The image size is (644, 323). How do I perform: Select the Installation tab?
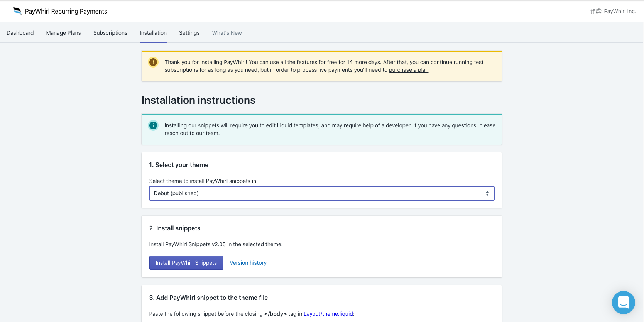[153, 33]
